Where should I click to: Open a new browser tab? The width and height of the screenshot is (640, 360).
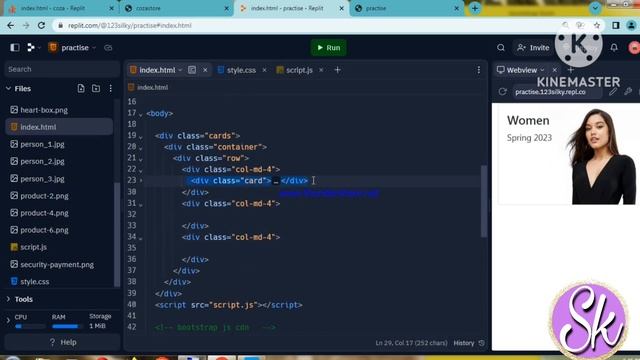[x=475, y=8]
